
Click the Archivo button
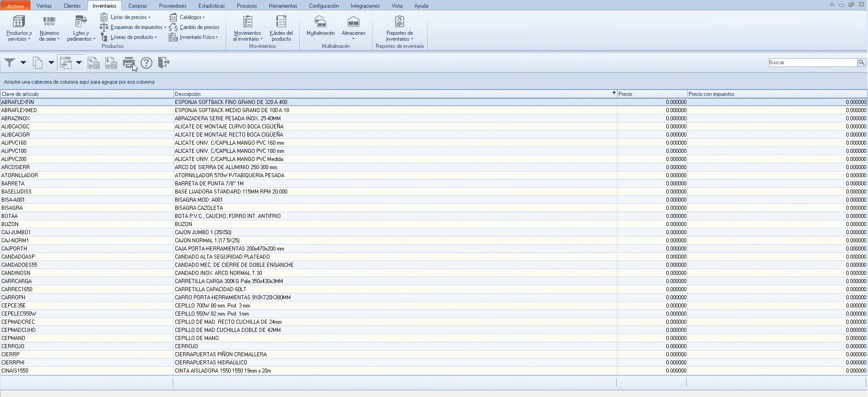pyautogui.click(x=15, y=6)
